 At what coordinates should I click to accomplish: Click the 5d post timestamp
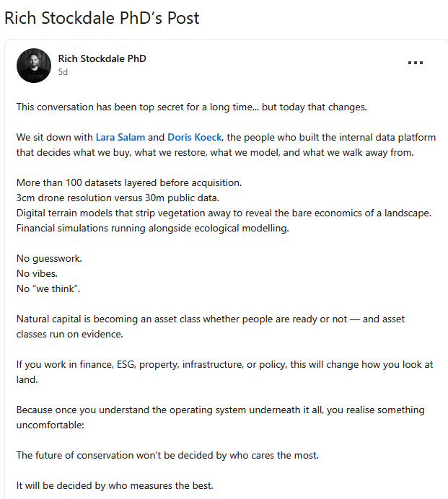[x=63, y=72]
